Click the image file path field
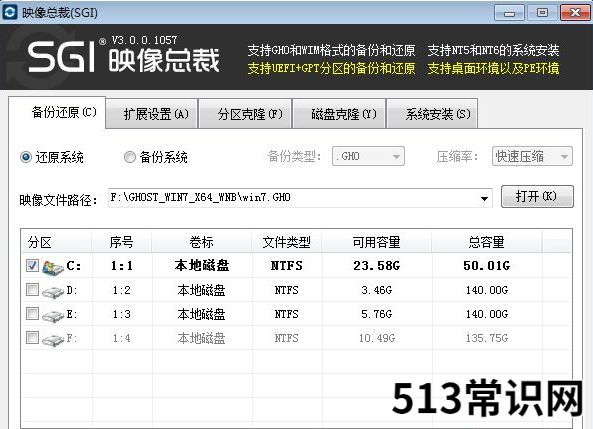Viewport: 593px width, 429px height. tap(300, 198)
